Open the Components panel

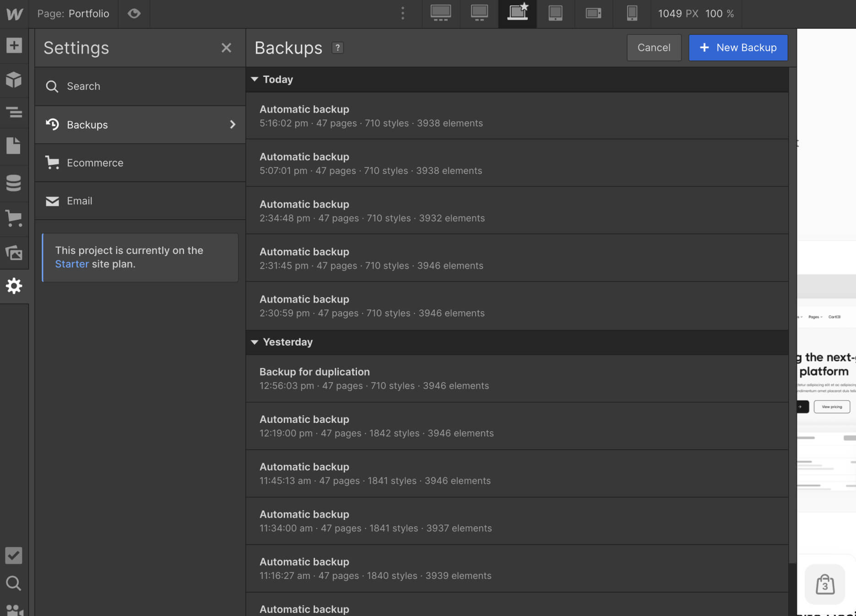coord(15,80)
